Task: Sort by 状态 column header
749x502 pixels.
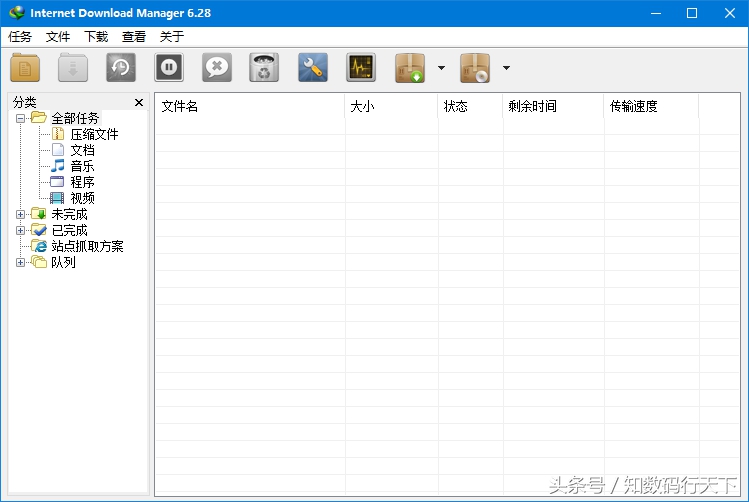Action: point(470,106)
